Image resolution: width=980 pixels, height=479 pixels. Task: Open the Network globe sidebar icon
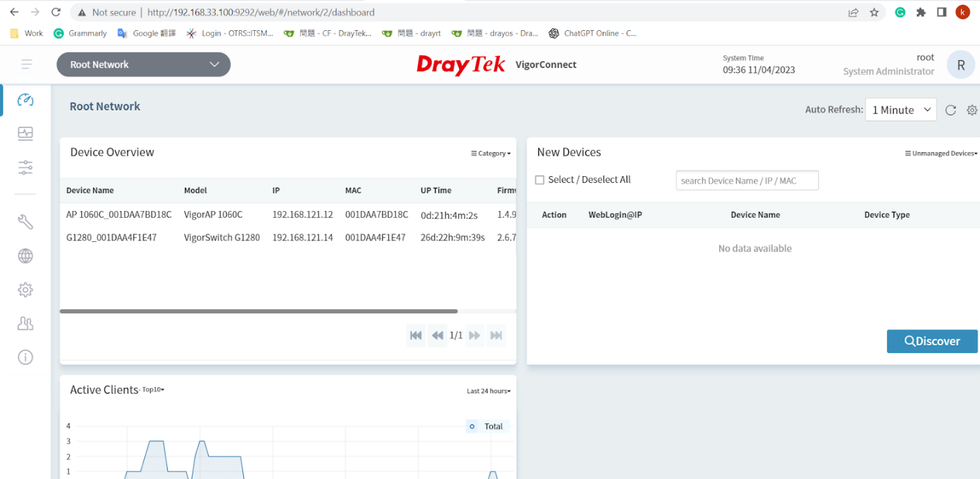(25, 256)
